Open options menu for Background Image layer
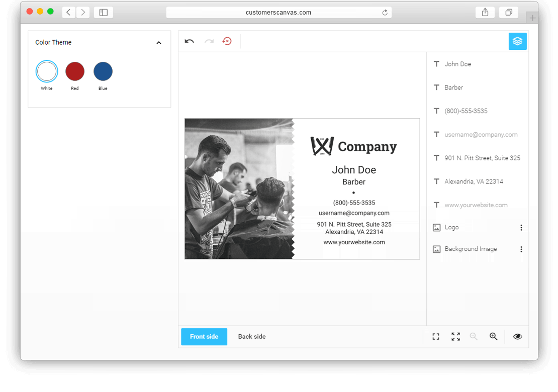Image resolution: width=558 pixels, height=392 pixels. point(521,249)
